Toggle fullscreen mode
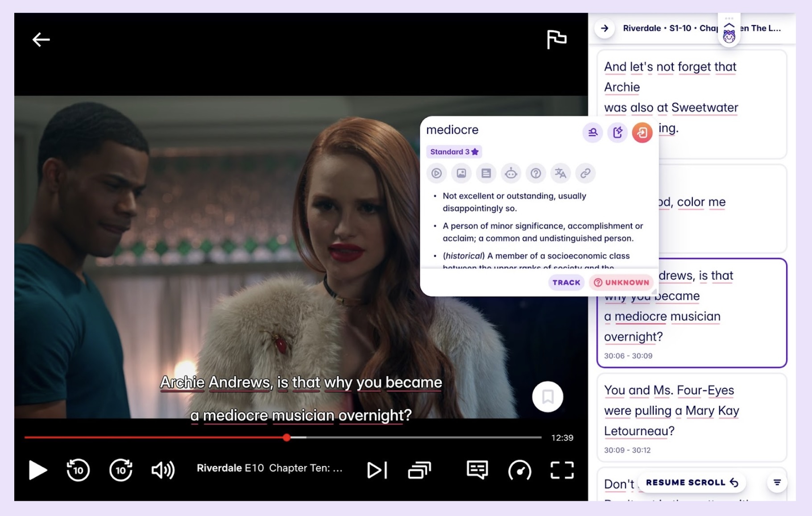Image resolution: width=812 pixels, height=516 pixels. click(x=562, y=470)
